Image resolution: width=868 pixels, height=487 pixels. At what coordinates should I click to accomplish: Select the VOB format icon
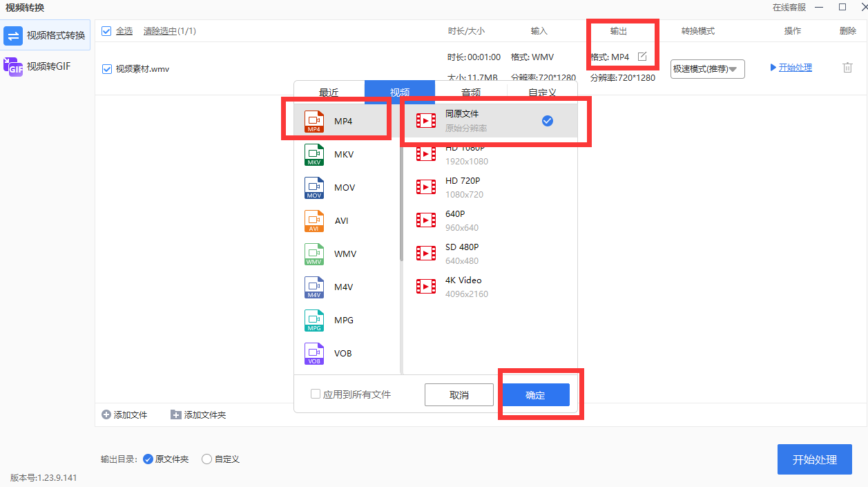(314, 353)
